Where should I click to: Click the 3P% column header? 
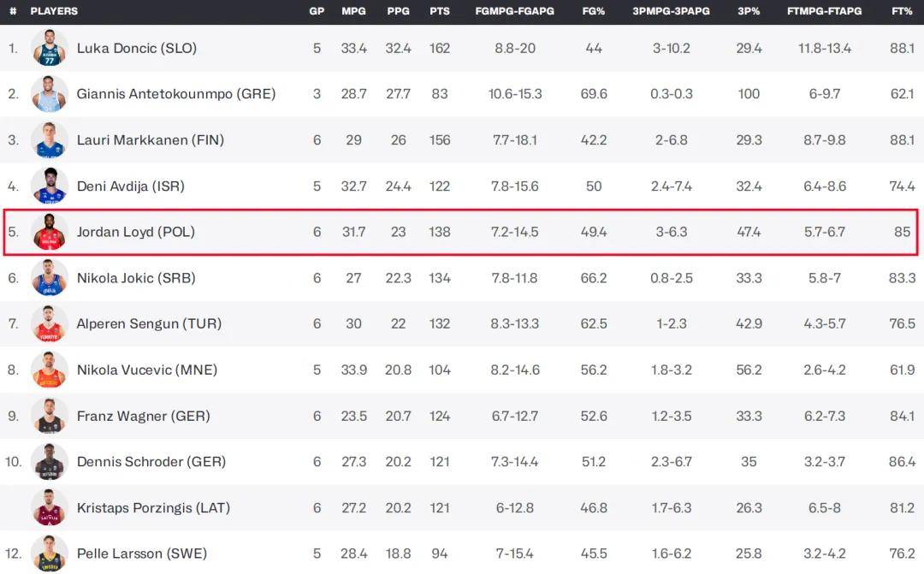tap(749, 11)
